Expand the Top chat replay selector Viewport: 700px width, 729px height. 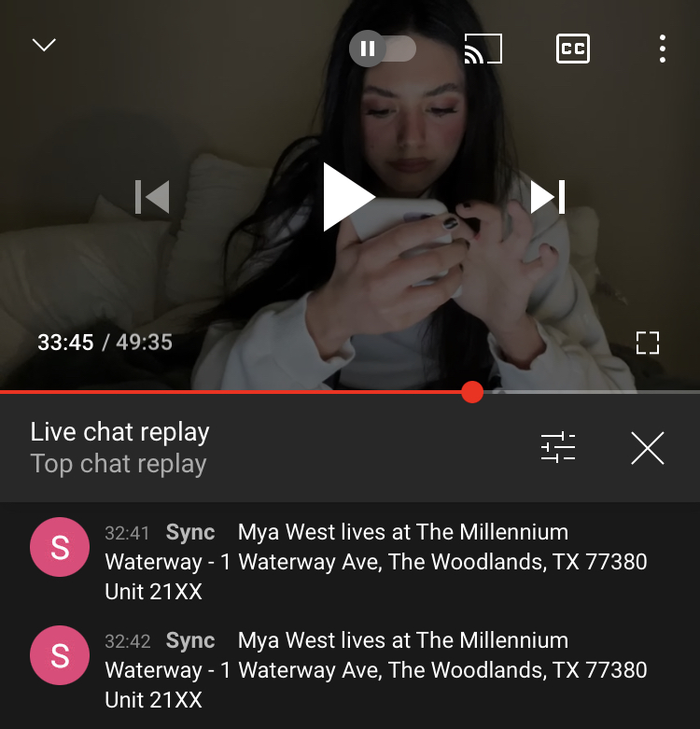point(118,464)
